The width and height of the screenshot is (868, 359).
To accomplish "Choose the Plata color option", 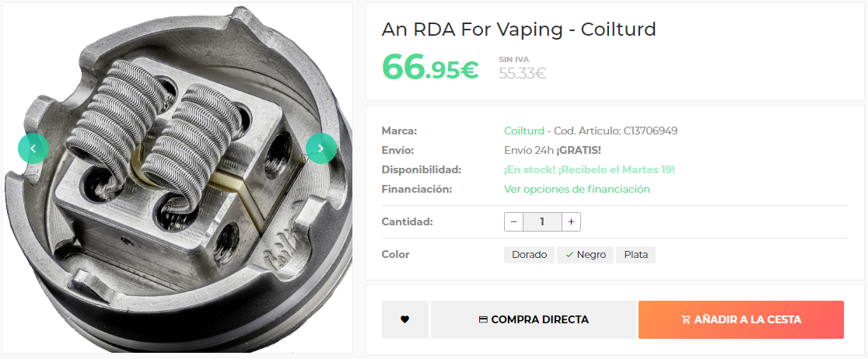I will 636,255.
